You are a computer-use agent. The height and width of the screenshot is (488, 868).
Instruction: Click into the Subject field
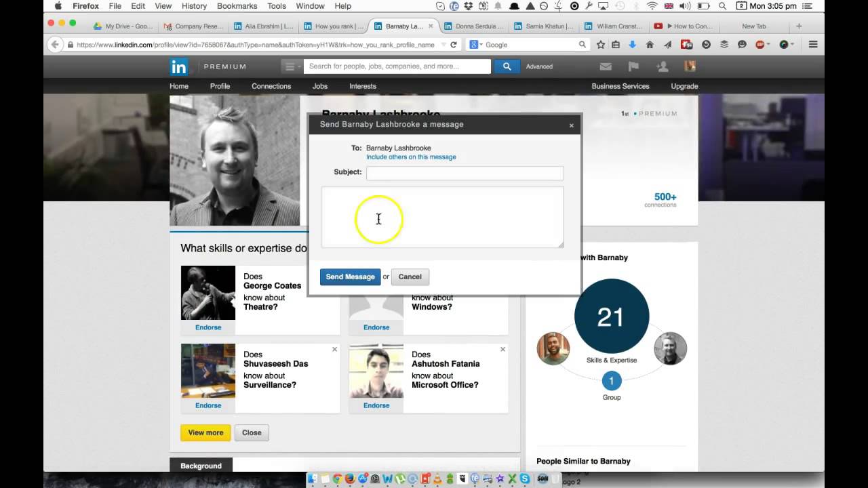tap(465, 173)
